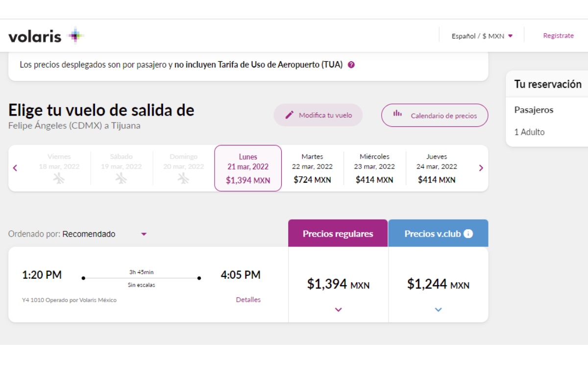
Task: Select Martes 22 mar date at $724 MXN
Action: click(312, 168)
